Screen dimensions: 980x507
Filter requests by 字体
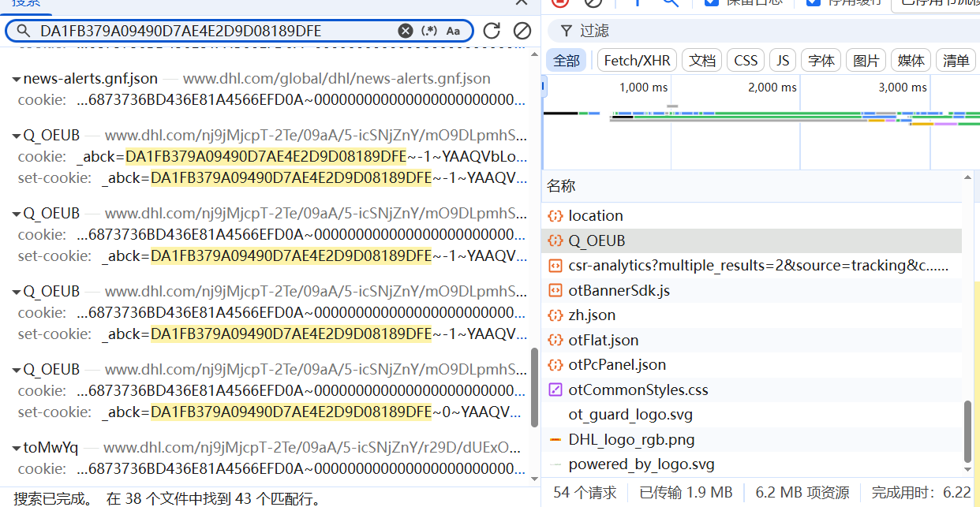pos(821,61)
